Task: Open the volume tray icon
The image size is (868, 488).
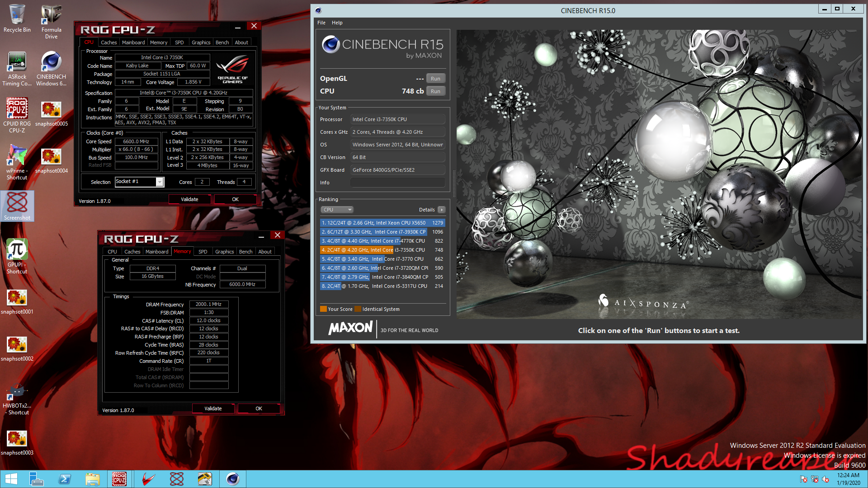Action: click(826, 479)
